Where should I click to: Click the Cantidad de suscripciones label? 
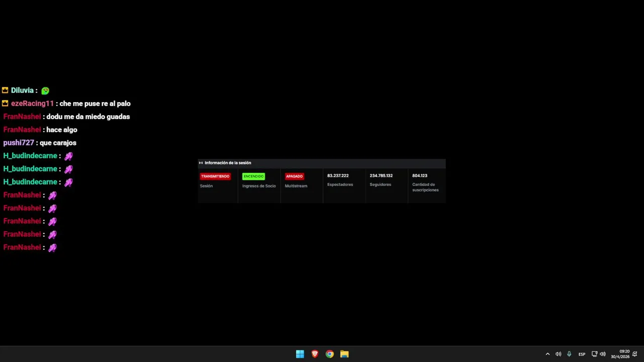pos(426,187)
